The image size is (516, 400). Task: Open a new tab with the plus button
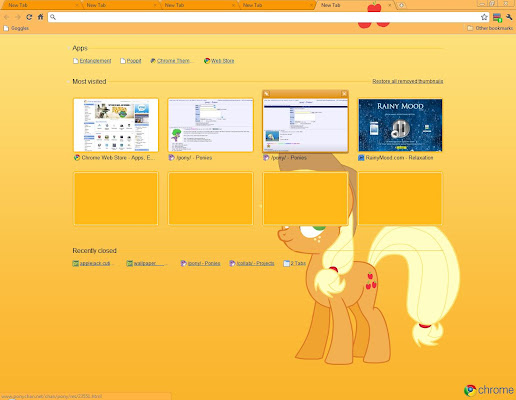(402, 5)
